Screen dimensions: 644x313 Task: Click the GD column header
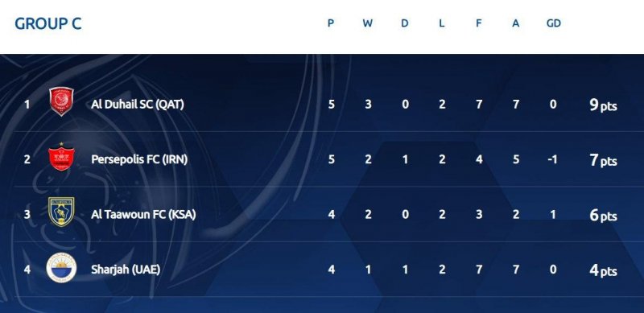pos(553,23)
